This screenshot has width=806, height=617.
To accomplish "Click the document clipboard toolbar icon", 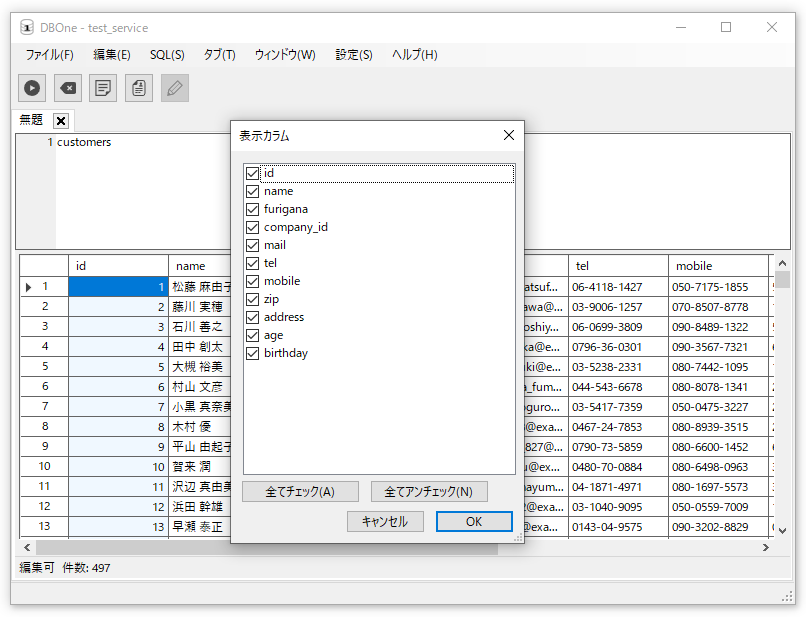I will click(139, 88).
